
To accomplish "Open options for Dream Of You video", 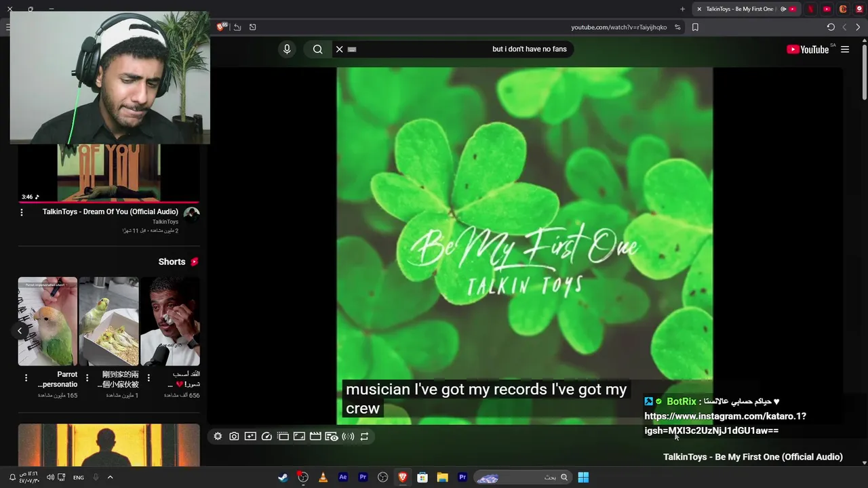I will [x=22, y=212].
